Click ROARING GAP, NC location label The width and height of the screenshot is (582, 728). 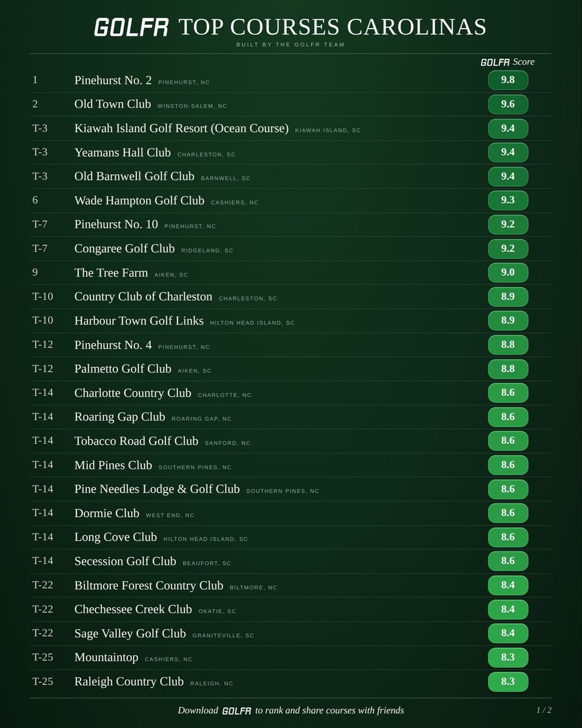click(x=201, y=419)
